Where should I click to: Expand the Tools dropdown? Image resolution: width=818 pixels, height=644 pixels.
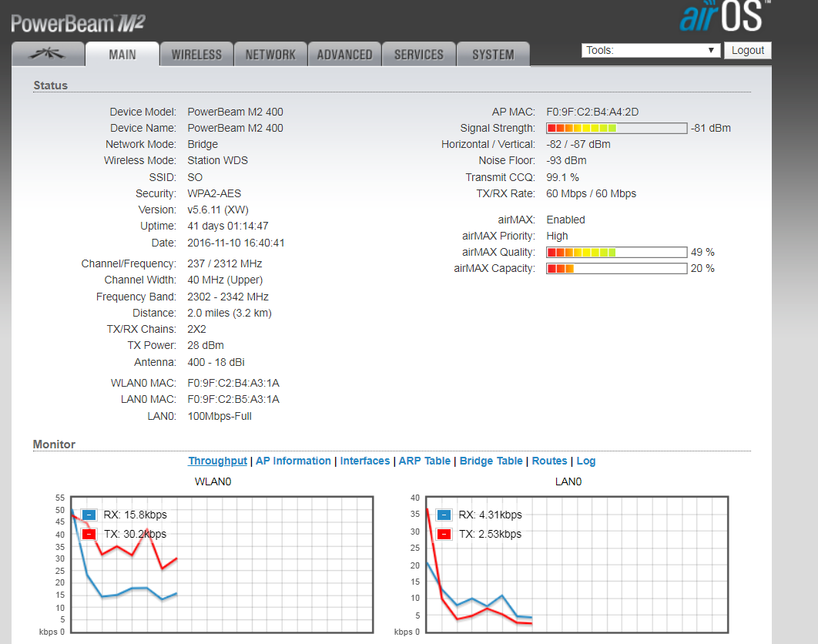651,51
